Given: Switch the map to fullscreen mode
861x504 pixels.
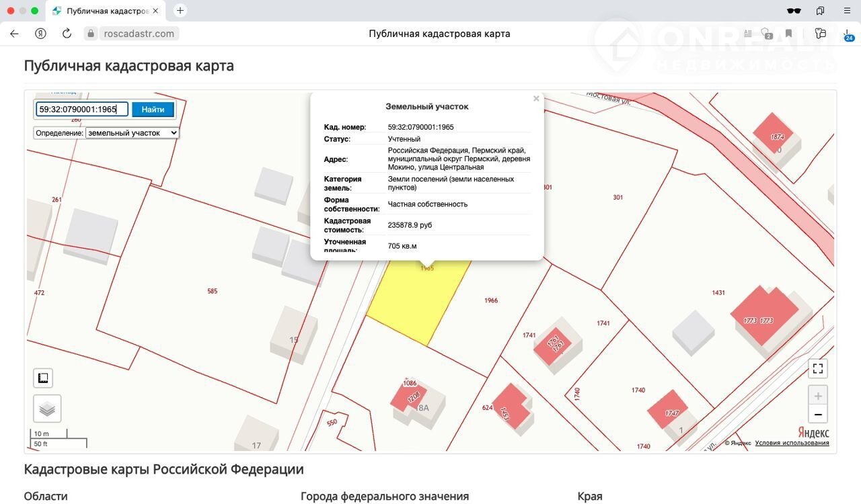Looking at the screenshot, I should [818, 368].
